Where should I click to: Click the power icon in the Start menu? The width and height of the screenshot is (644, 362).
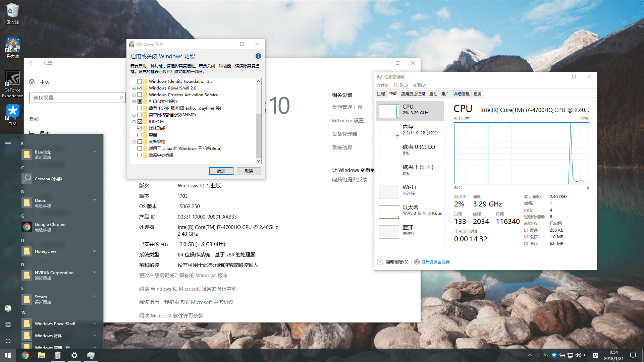click(x=8, y=341)
